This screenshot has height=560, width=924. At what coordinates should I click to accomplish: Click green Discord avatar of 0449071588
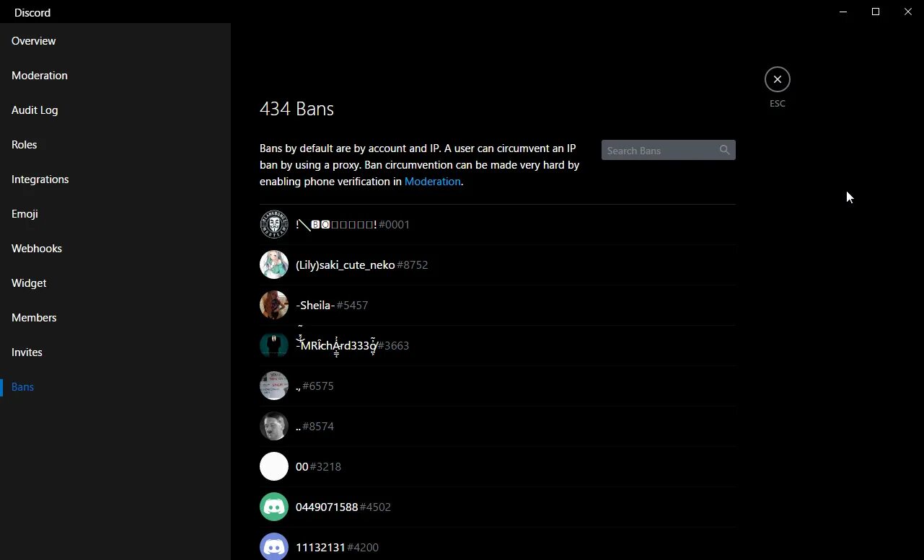click(274, 507)
